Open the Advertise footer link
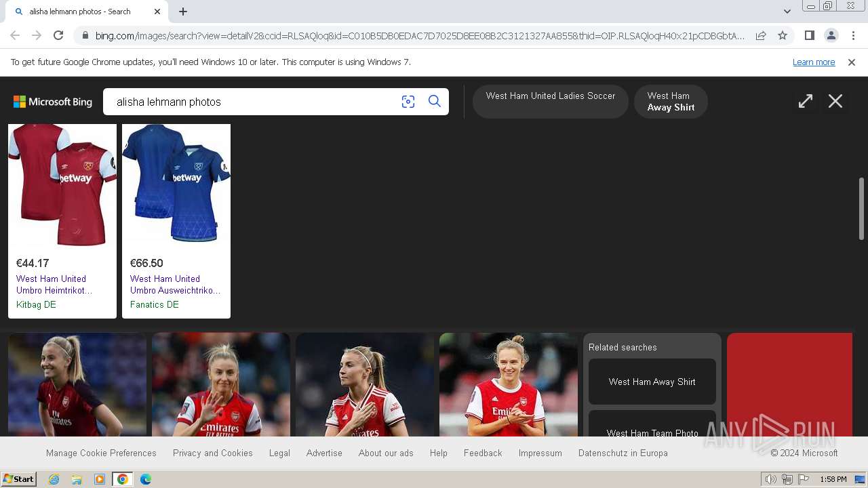Screen dimensions: 868x488 coord(324,453)
